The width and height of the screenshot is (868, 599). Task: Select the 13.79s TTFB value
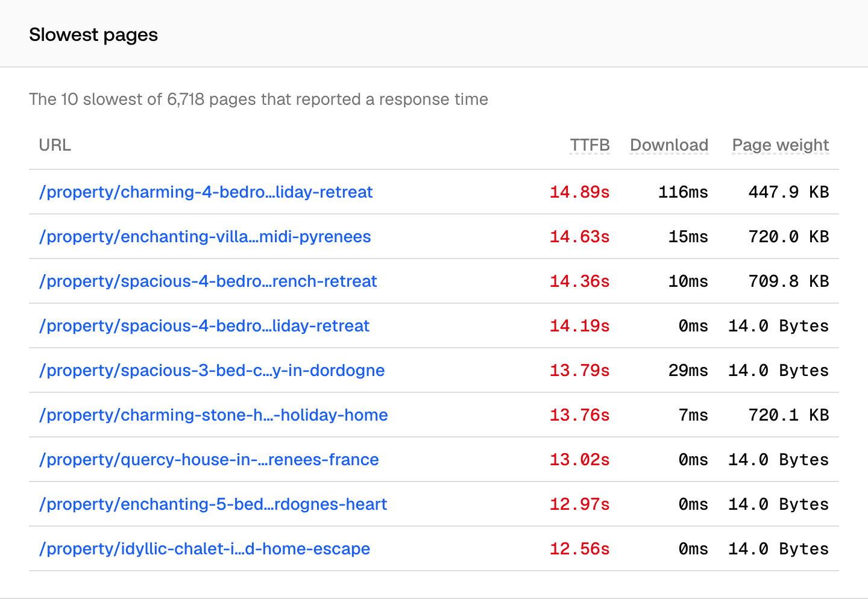(x=579, y=370)
